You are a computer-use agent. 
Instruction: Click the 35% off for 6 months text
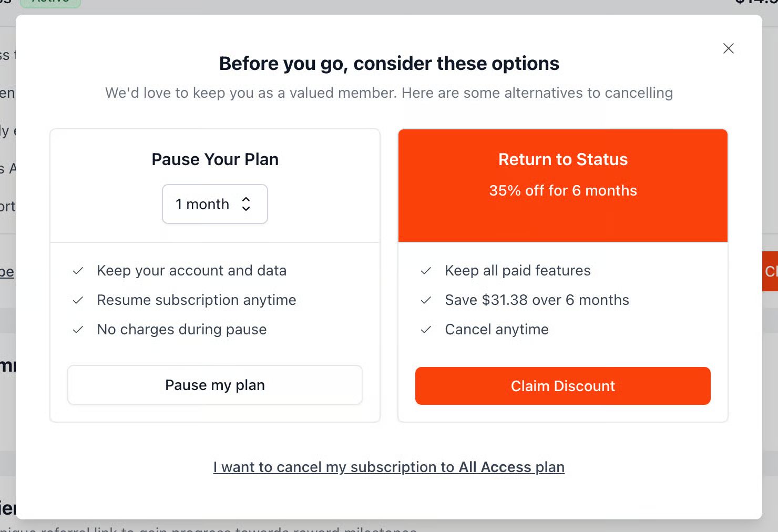562,190
